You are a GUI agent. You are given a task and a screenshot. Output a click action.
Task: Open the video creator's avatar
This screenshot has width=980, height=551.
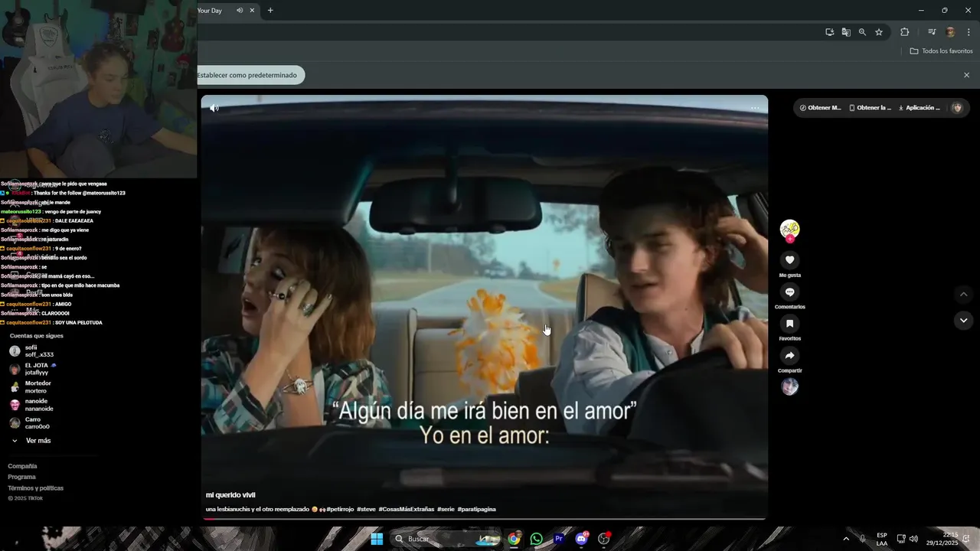[790, 228]
